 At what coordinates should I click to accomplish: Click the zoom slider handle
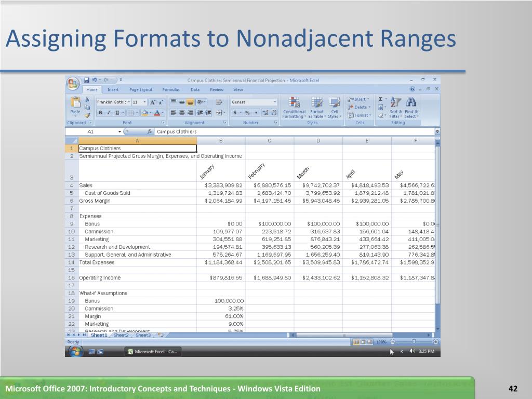click(414, 342)
